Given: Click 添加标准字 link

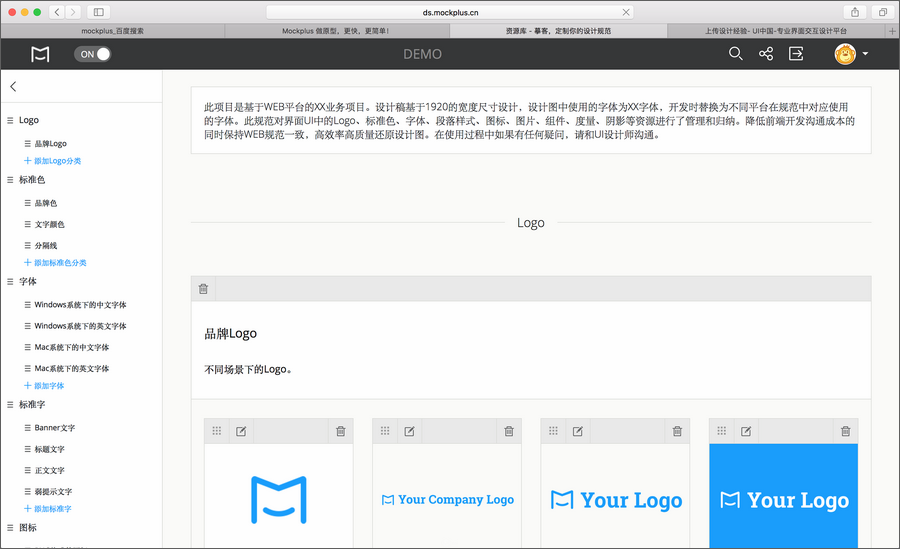Looking at the screenshot, I should coord(48,508).
